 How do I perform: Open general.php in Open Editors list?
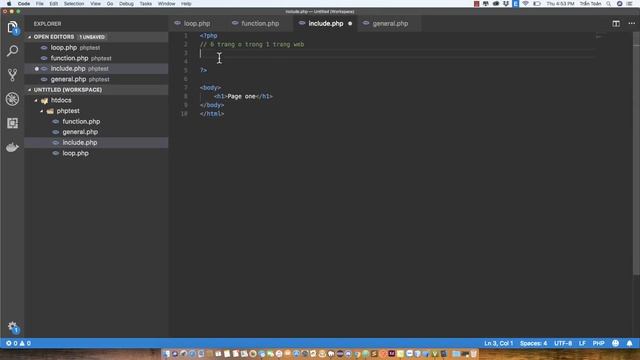coord(96,80)
